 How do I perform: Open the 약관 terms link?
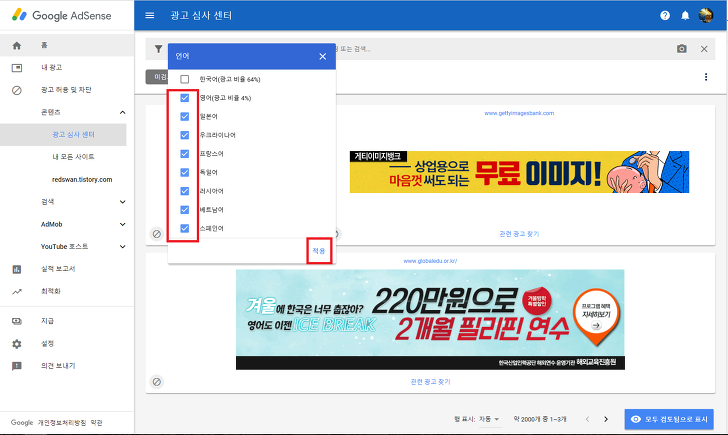97,423
